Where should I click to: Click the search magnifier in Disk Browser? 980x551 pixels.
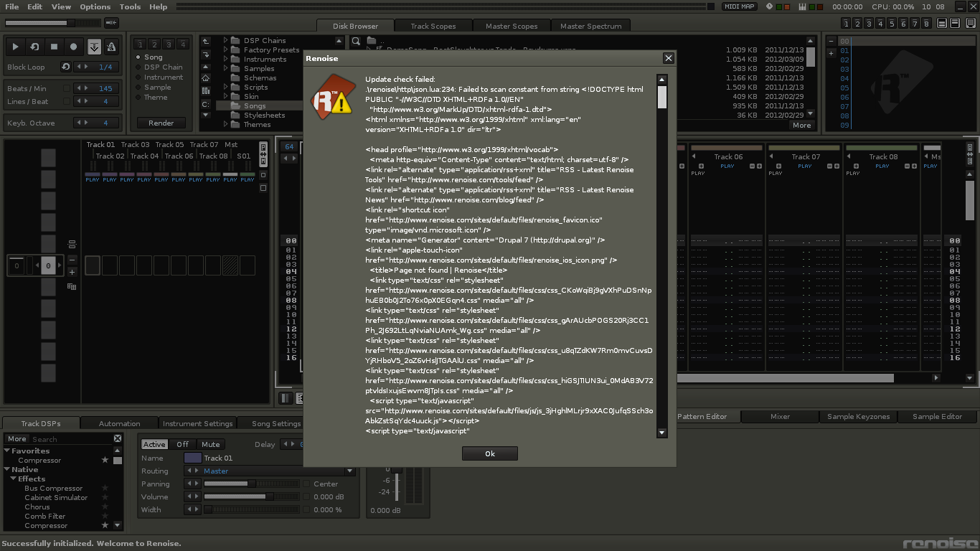point(355,41)
